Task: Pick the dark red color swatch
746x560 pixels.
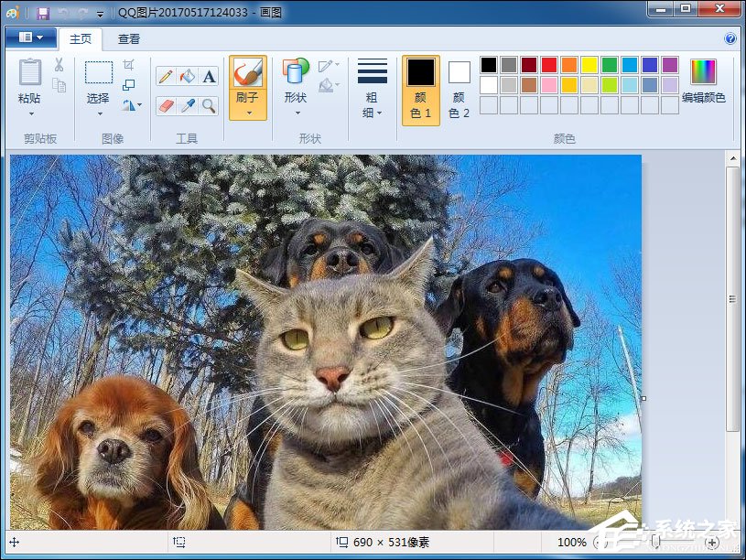Action: pyautogui.click(x=529, y=65)
